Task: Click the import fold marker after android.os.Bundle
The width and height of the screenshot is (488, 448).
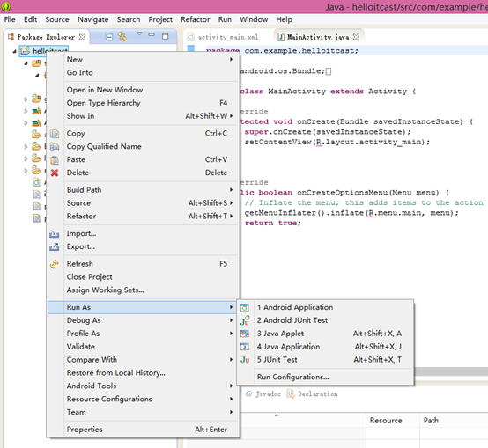Action: click(329, 71)
